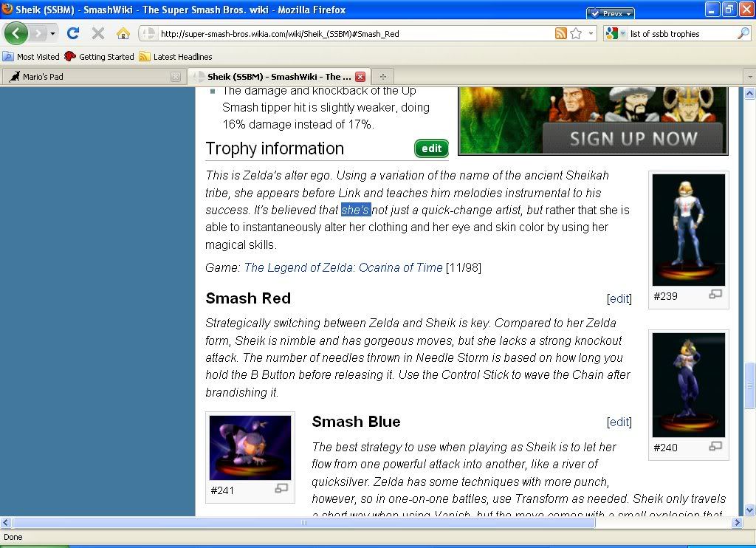Image resolution: width=756 pixels, height=548 pixels.
Task: Reload the page with the refresh icon
Action: 73,33
